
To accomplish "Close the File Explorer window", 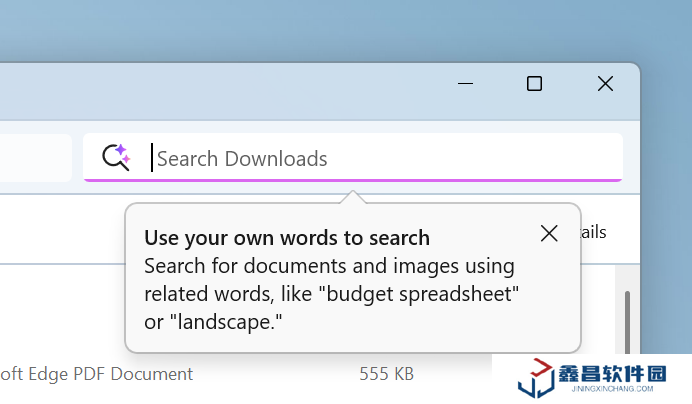I will tap(605, 84).
